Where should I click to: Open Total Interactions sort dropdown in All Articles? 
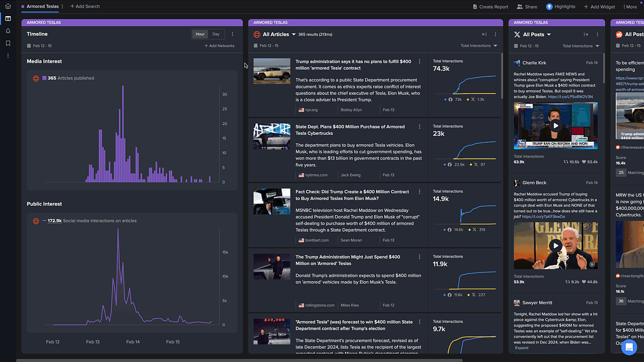pyautogui.click(x=479, y=46)
